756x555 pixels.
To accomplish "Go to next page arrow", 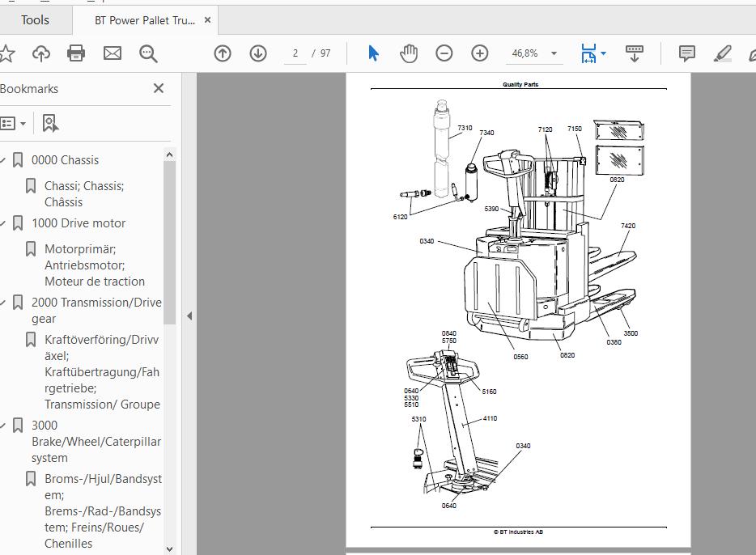I will click(x=258, y=53).
